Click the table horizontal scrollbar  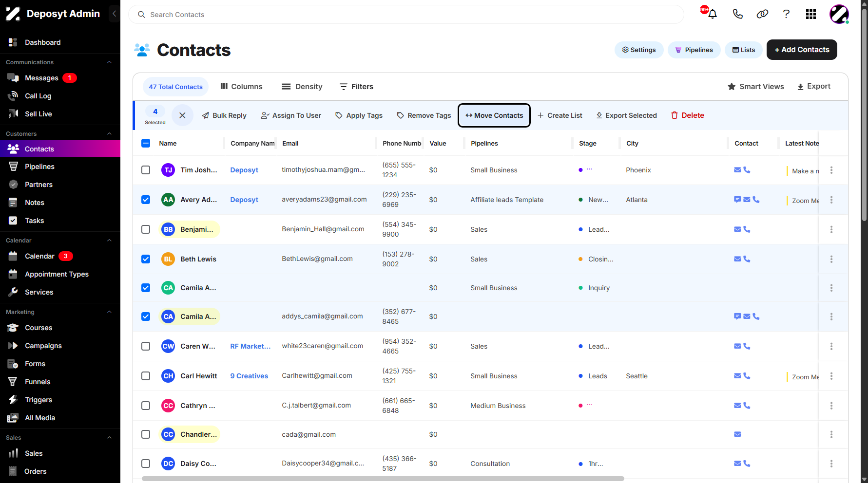pos(383,479)
